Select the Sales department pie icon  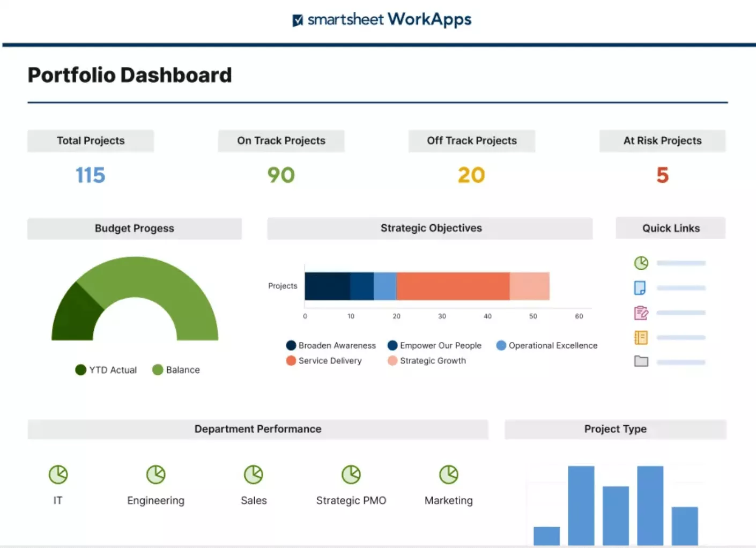pos(254,475)
